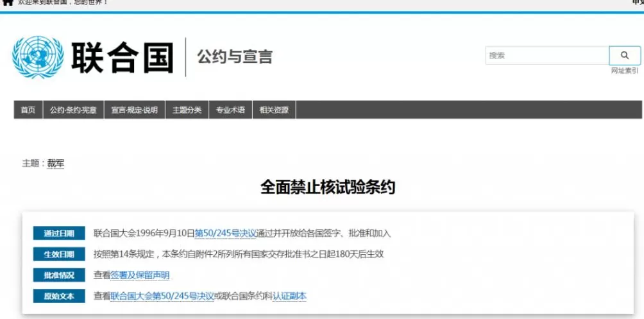Open the 相关资源 menu item
Screen dimensions: 644x319
274,110
